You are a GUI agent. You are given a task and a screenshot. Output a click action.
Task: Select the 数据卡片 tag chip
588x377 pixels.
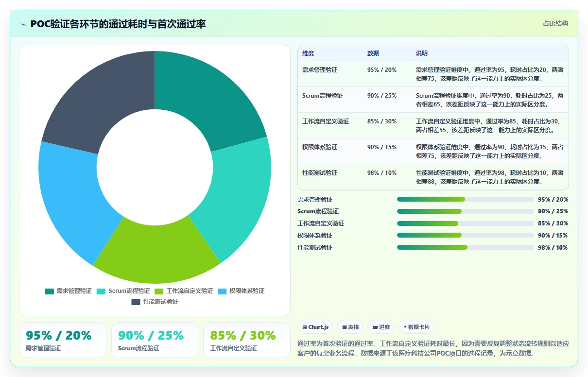[416, 327]
